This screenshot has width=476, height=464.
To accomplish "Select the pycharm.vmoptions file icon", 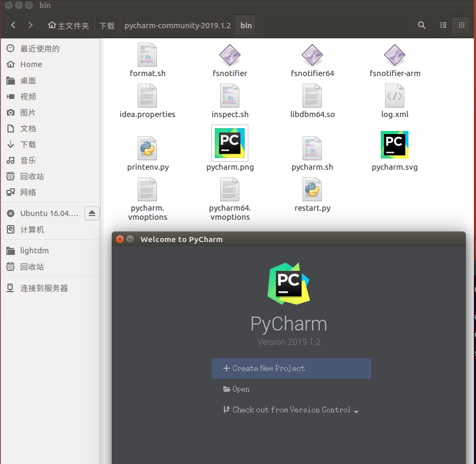I will (147, 189).
